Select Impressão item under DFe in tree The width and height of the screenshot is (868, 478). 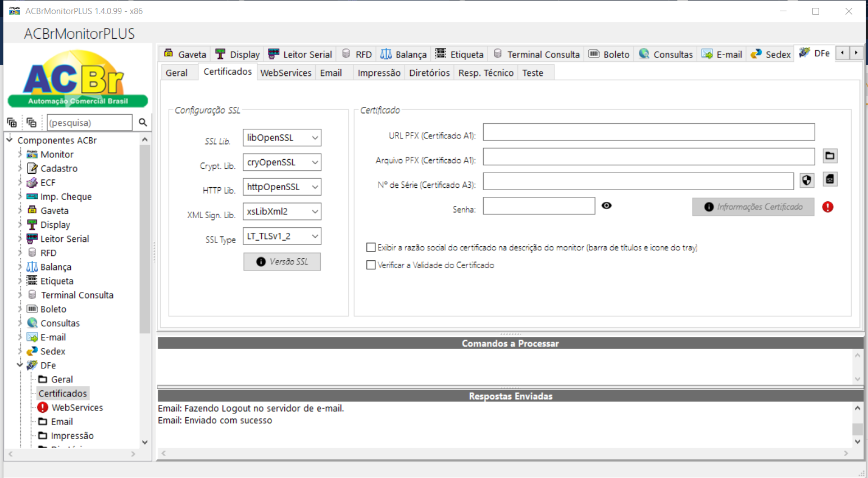[72, 435]
